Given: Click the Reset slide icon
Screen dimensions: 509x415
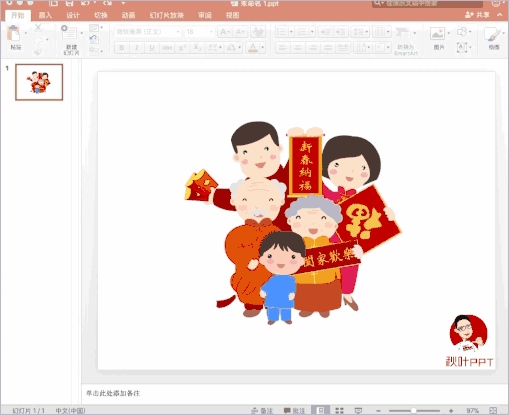Looking at the screenshot, I should click(x=94, y=39).
